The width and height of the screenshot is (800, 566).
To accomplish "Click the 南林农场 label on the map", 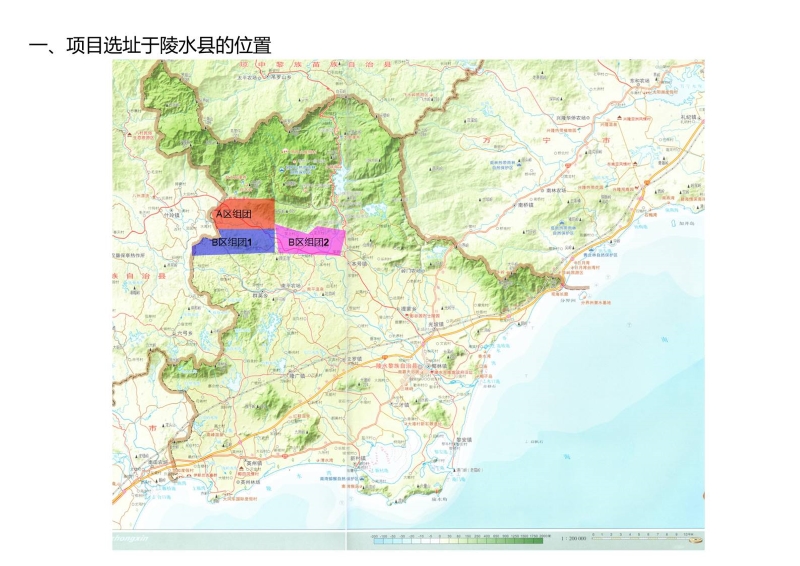I will [x=557, y=190].
